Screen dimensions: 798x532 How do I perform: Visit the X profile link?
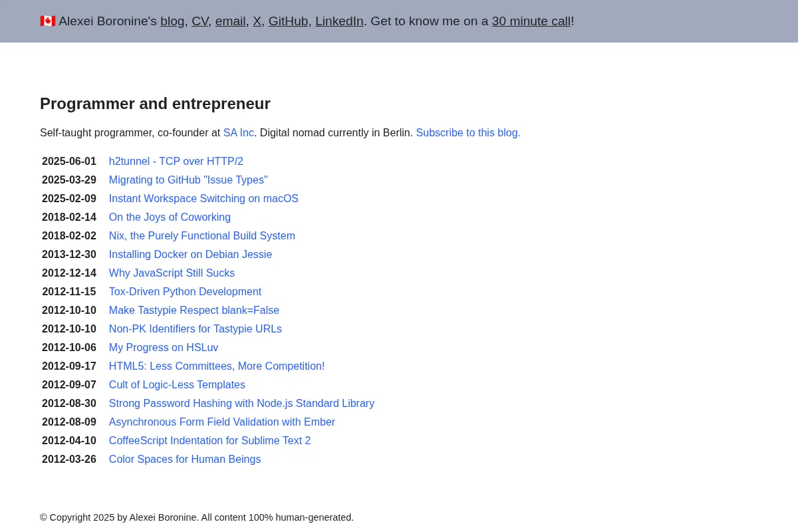[257, 21]
